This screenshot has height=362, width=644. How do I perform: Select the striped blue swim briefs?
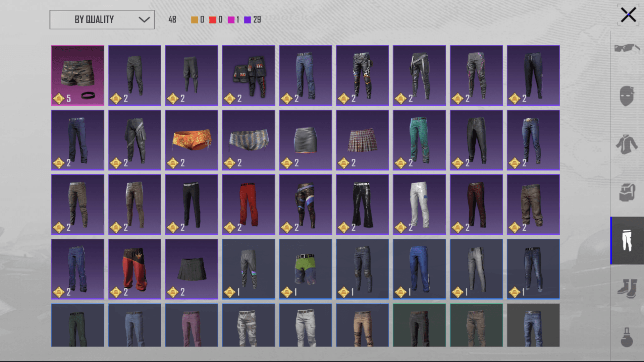(x=249, y=140)
